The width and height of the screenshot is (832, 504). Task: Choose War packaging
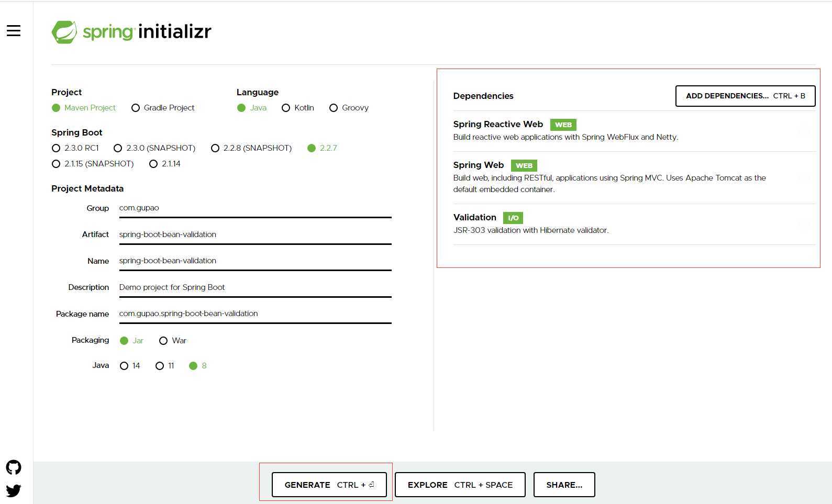[x=173, y=341]
